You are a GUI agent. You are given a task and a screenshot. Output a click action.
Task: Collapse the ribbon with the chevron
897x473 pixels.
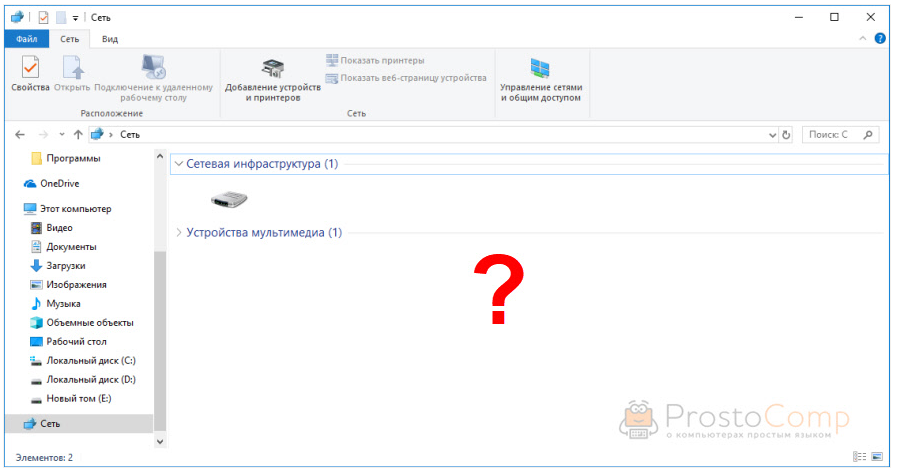pos(863,38)
